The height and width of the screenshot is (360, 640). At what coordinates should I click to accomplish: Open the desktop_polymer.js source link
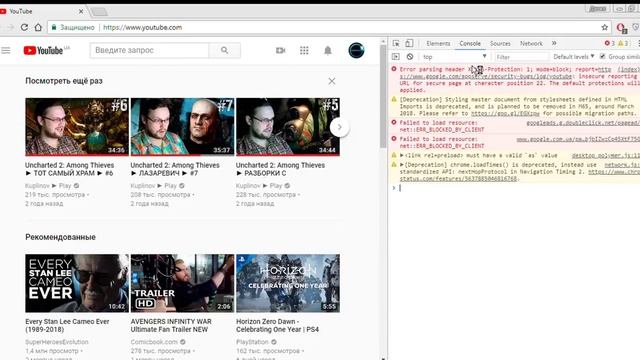tap(605, 156)
